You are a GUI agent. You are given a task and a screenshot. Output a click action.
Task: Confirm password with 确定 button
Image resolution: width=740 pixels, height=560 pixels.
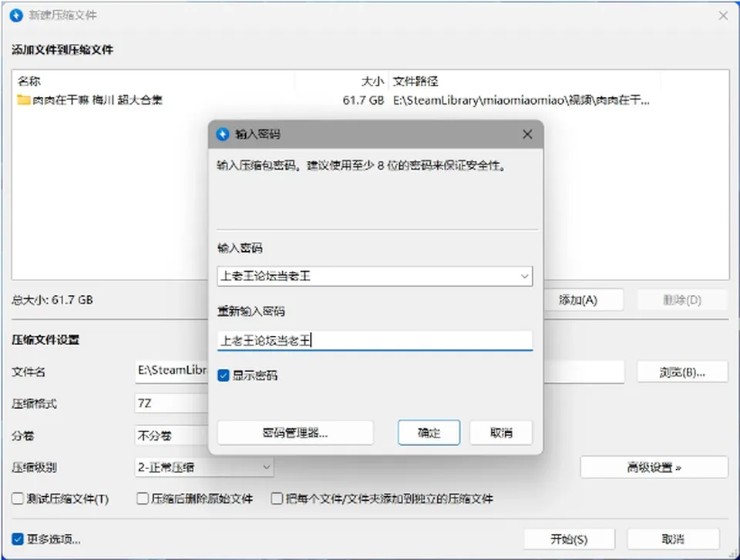click(x=429, y=433)
